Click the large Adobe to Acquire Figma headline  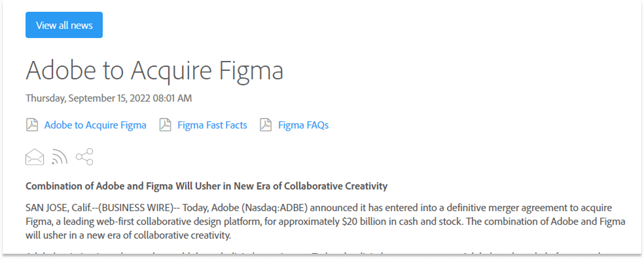[154, 70]
